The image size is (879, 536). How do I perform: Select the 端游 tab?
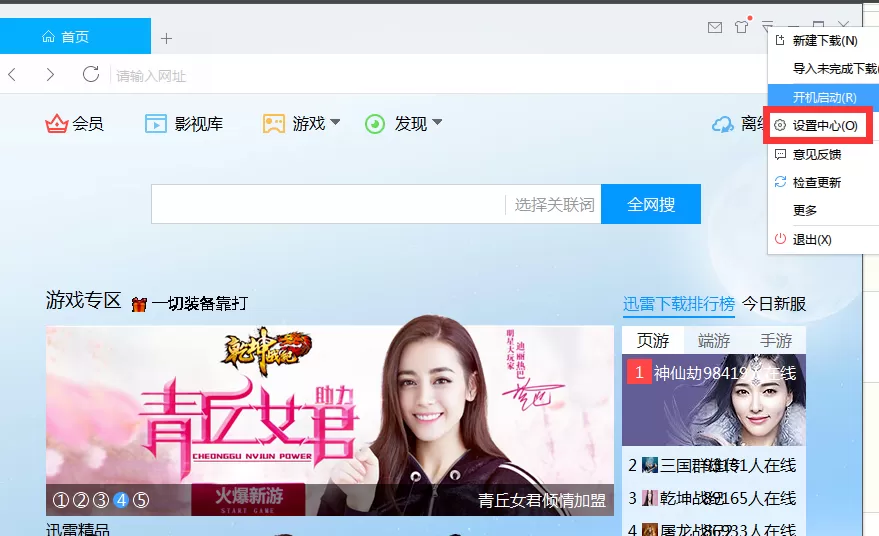point(714,340)
